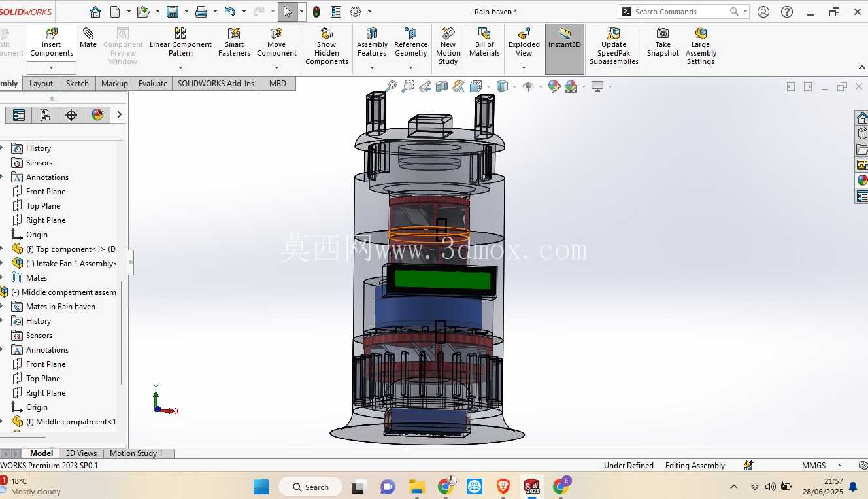
Task: Switch to the FeatureManager design tree tab icon
Action: point(19,115)
